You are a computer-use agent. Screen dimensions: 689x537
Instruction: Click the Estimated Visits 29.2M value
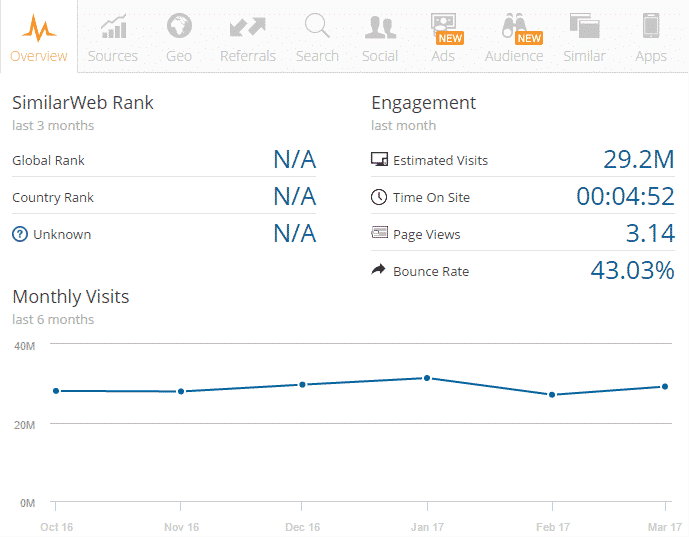pos(638,159)
